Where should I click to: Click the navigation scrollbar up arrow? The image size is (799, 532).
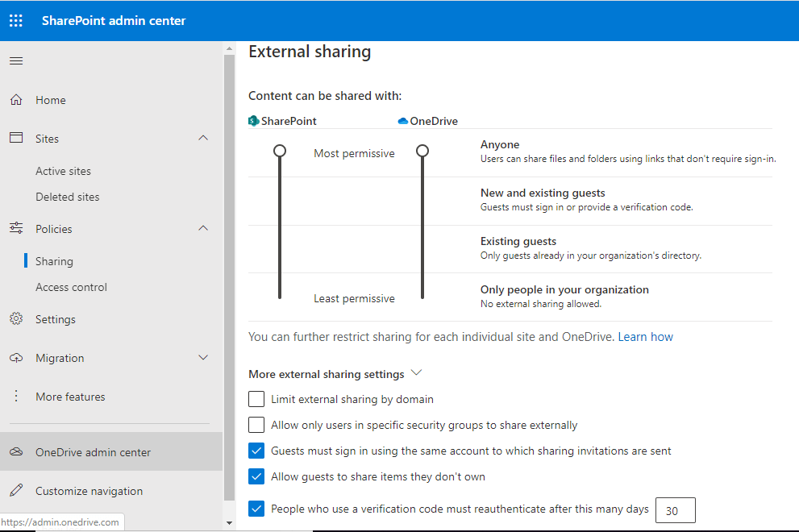pyautogui.click(x=229, y=48)
